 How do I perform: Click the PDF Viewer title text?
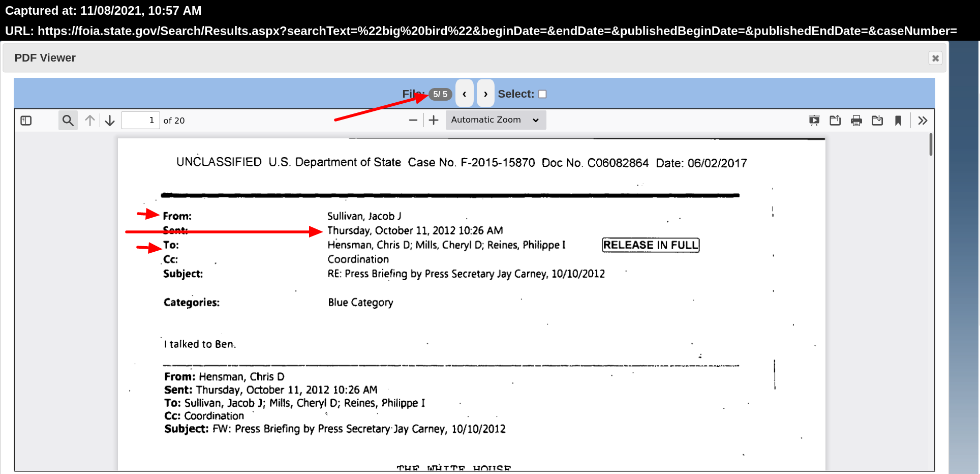point(45,58)
